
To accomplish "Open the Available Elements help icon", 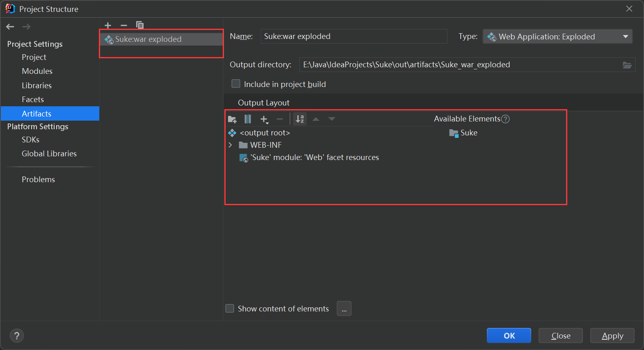I will pyautogui.click(x=506, y=119).
